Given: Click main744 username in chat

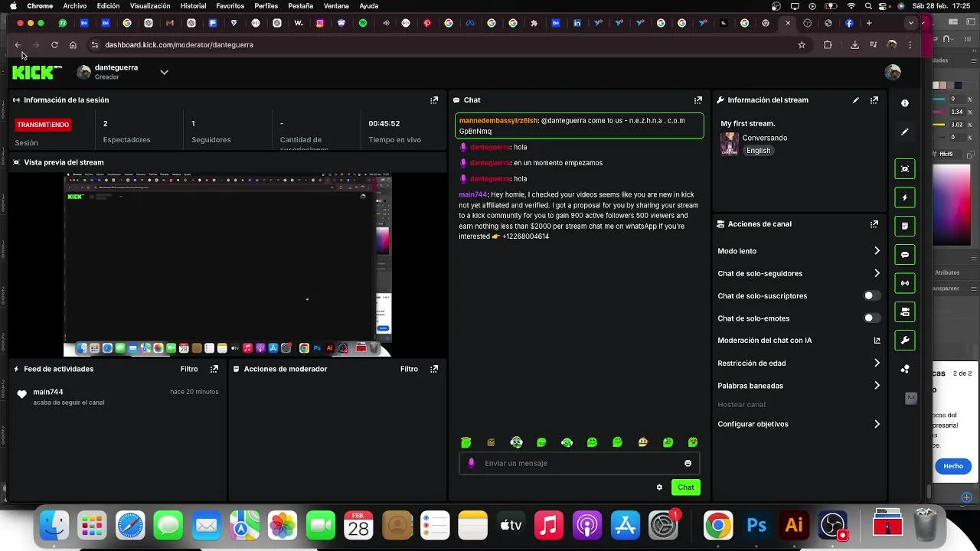Looking at the screenshot, I should click(x=473, y=195).
